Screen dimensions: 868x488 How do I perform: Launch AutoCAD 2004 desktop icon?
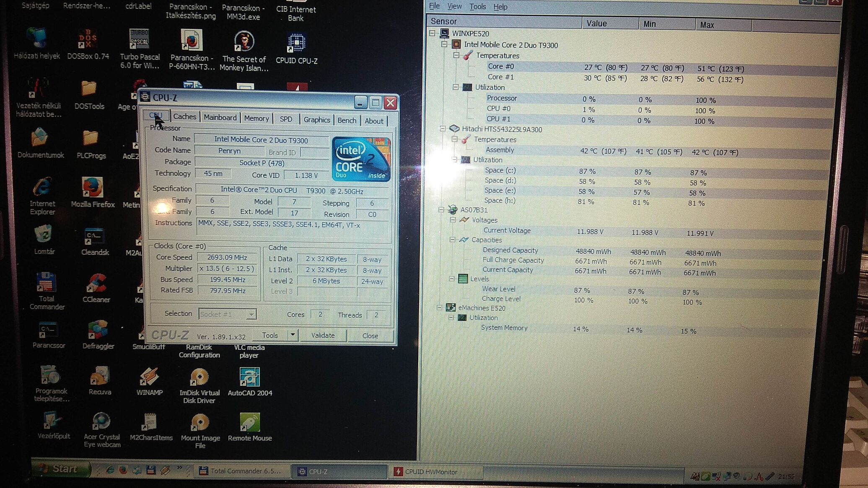pos(250,382)
